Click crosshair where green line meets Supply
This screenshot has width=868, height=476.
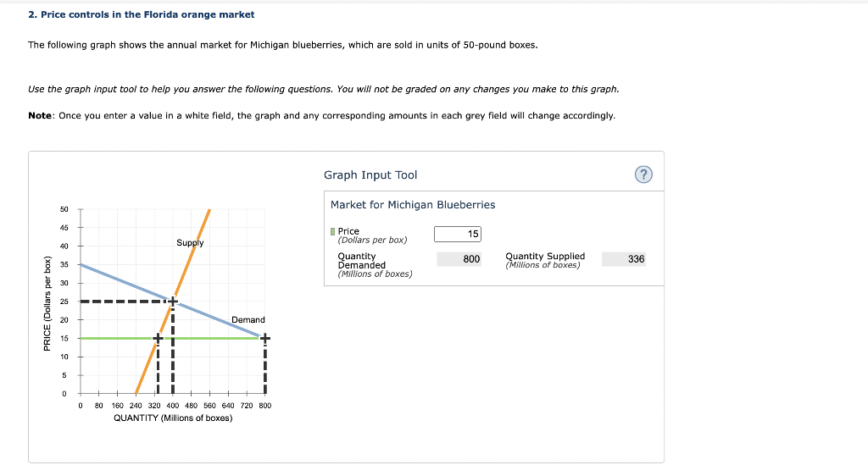pos(158,338)
